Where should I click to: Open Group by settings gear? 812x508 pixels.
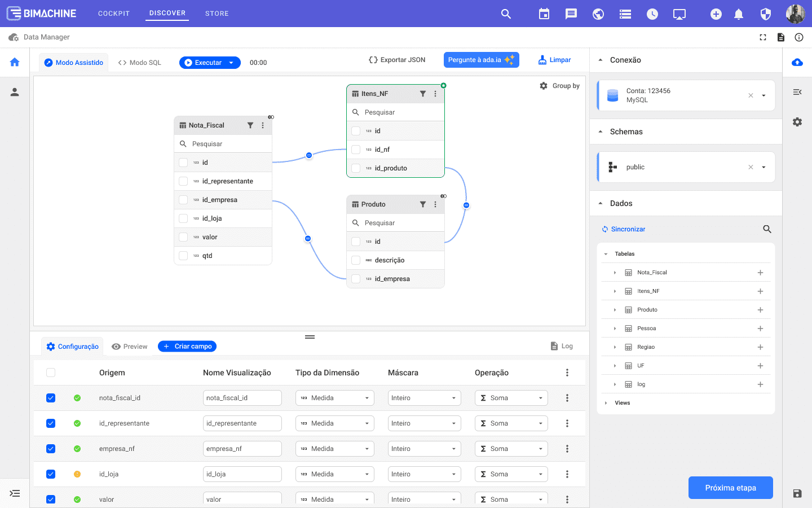(x=544, y=86)
